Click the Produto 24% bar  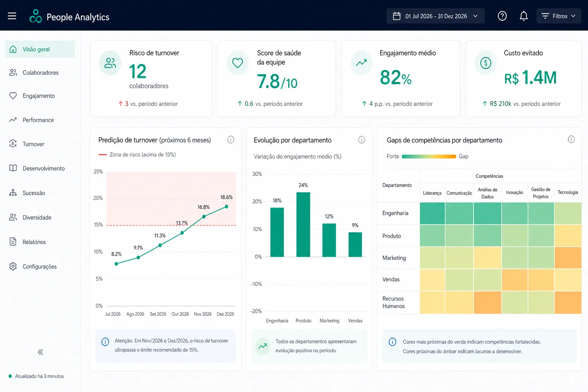click(303, 224)
